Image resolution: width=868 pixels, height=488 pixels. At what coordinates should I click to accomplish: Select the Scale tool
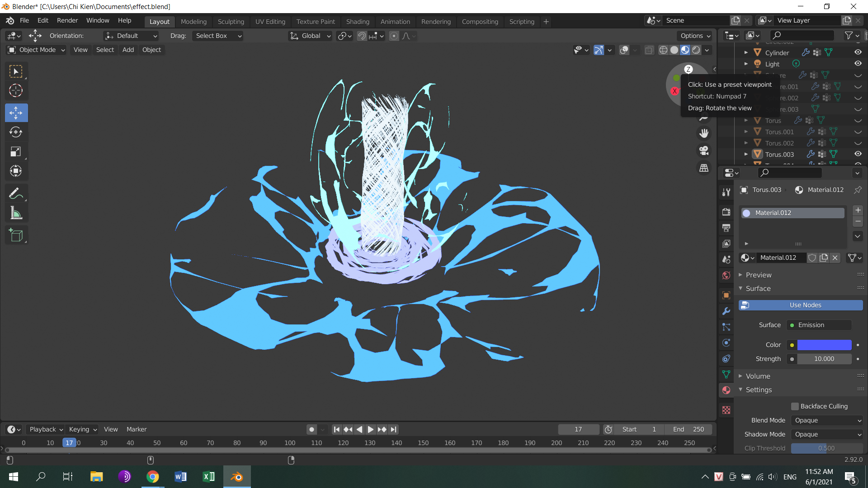(x=16, y=151)
